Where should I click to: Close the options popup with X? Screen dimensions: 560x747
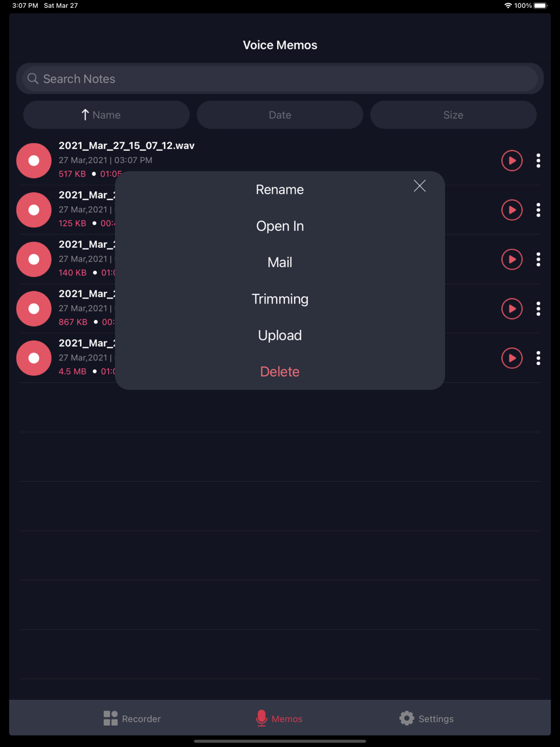point(419,186)
